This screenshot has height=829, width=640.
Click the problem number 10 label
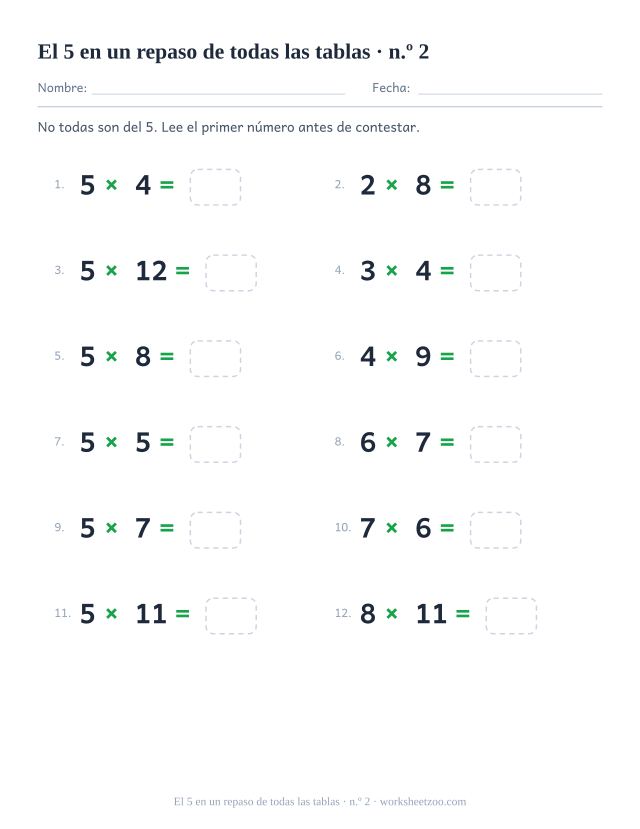coord(342,527)
